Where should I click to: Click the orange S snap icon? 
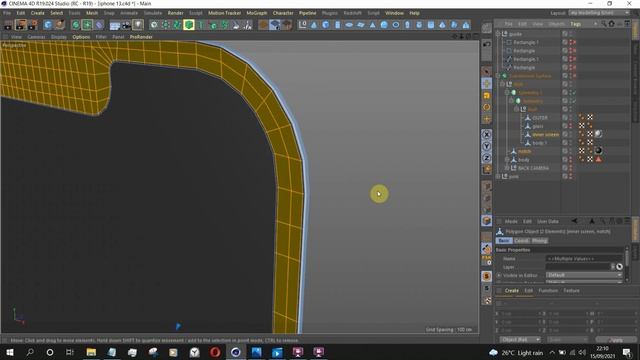coord(487,276)
